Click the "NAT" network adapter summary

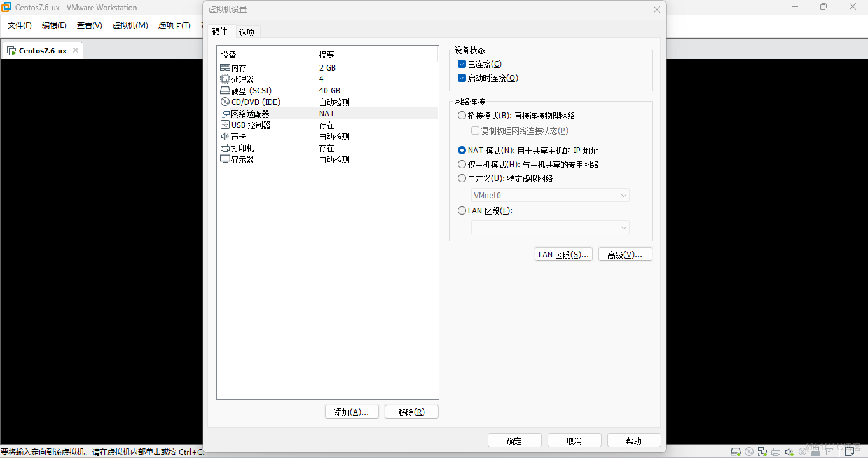(x=327, y=114)
